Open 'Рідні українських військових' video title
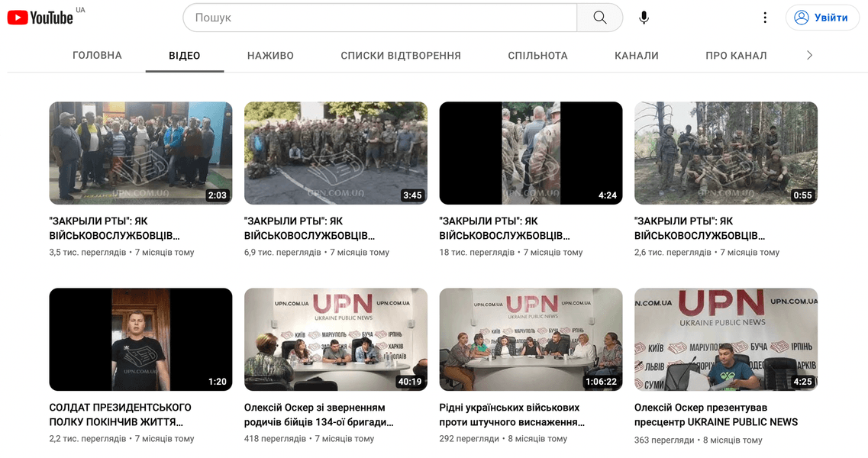The image size is (868, 458). click(511, 414)
